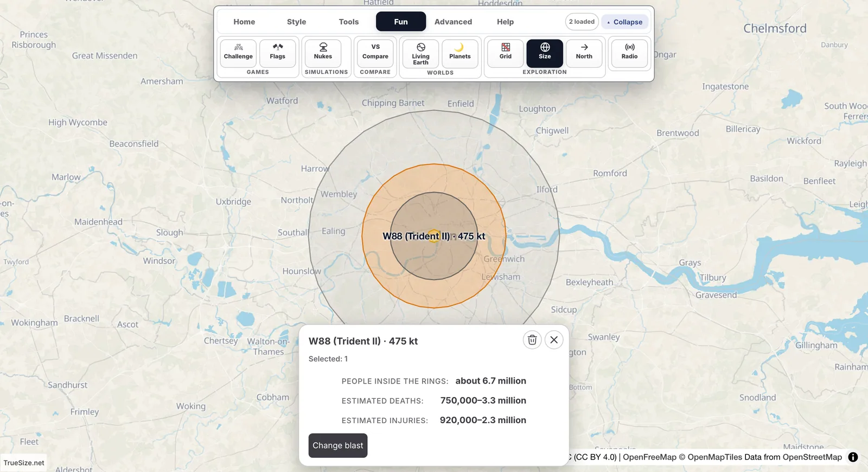The width and height of the screenshot is (868, 472).
Task: Select the Fun tab
Action: (x=401, y=22)
